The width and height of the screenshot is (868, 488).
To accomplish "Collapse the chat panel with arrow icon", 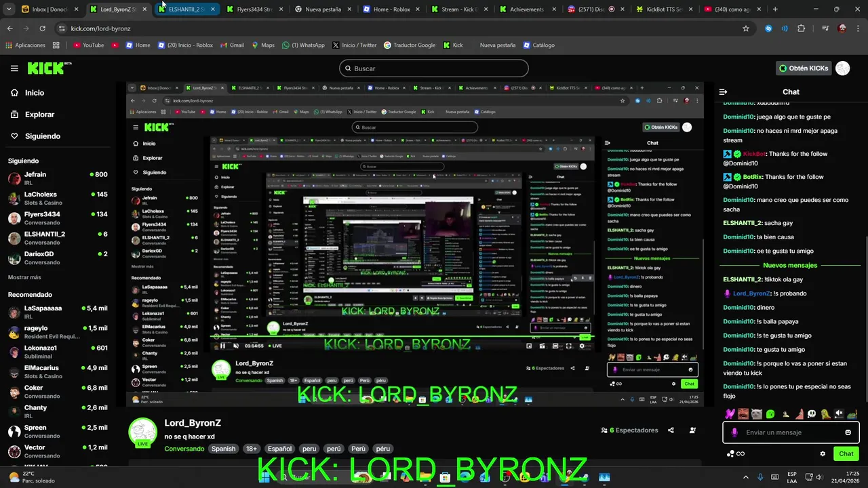I will coord(723,92).
